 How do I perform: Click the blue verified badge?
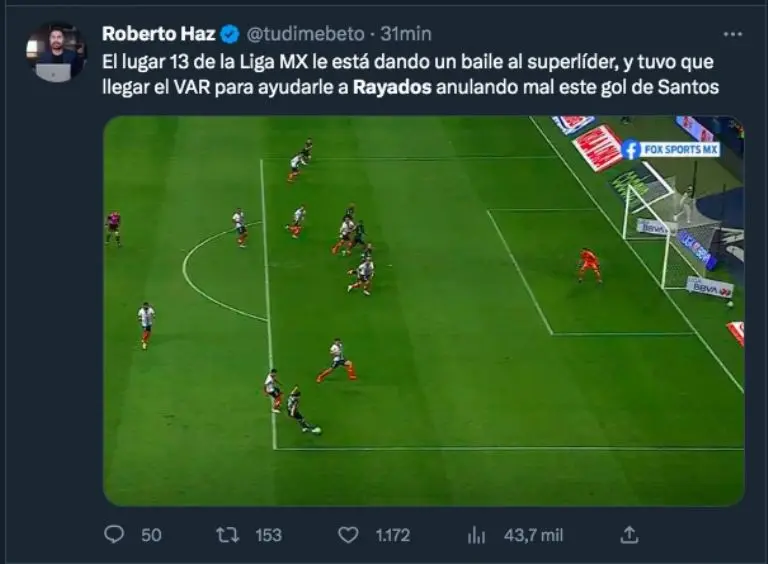point(230,34)
